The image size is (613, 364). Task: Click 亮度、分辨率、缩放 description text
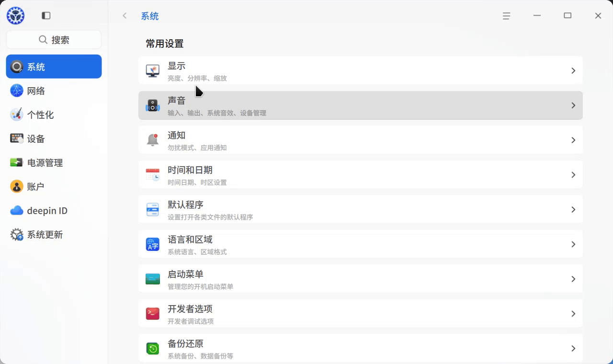(x=197, y=78)
